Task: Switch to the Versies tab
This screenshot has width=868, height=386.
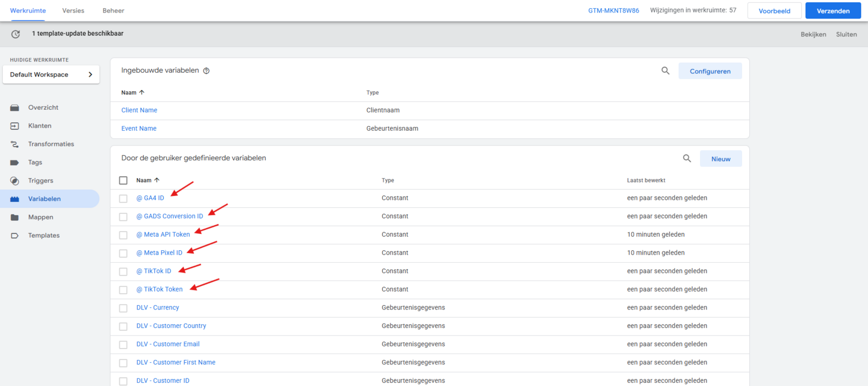Action: click(73, 11)
